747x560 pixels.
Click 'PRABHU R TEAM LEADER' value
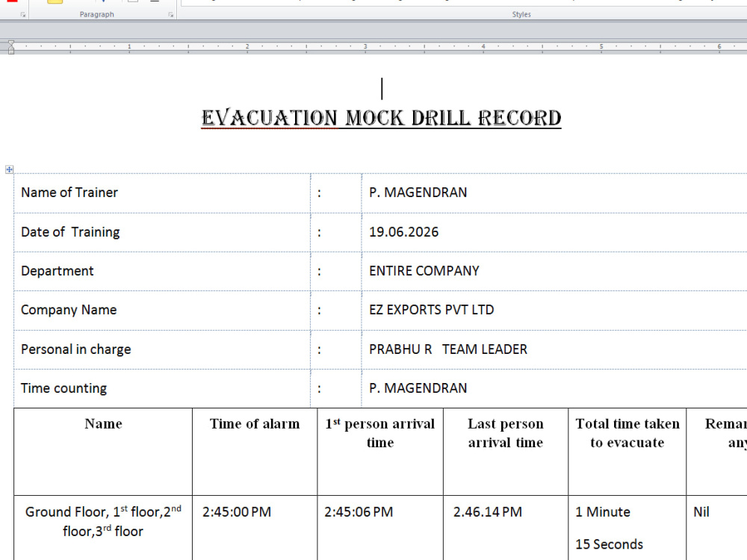447,349
